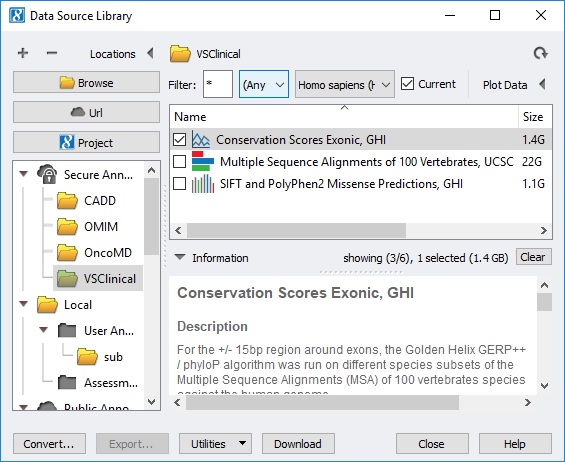The image size is (565, 462).
Task: Open the Homo sapiens species dropdown
Action: tap(345, 84)
